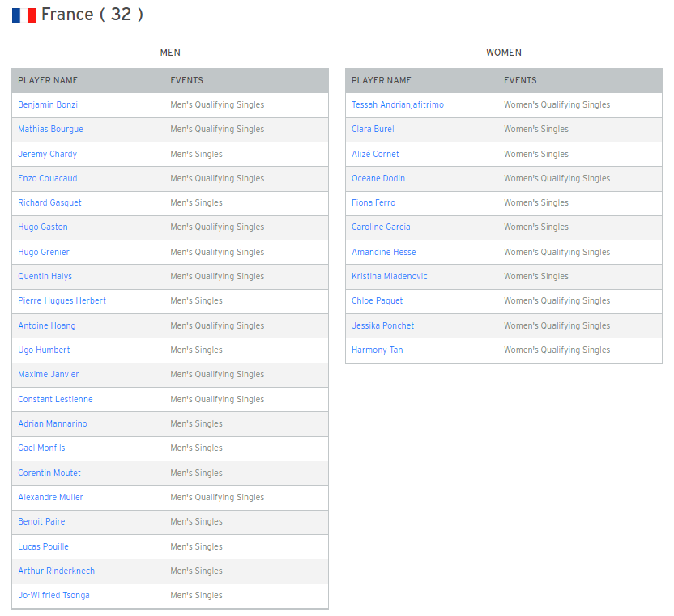Click Antoine Hoang name
674x616 pixels.
47,325
